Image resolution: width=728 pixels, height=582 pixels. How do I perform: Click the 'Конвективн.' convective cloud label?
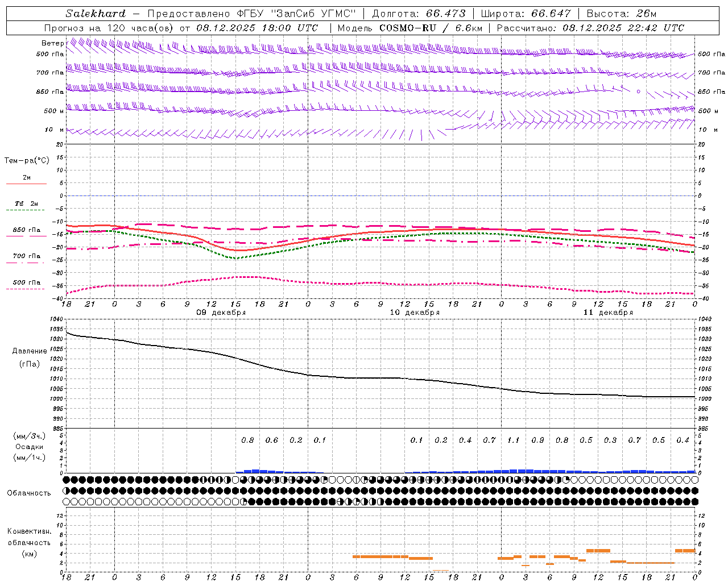pos(30,531)
